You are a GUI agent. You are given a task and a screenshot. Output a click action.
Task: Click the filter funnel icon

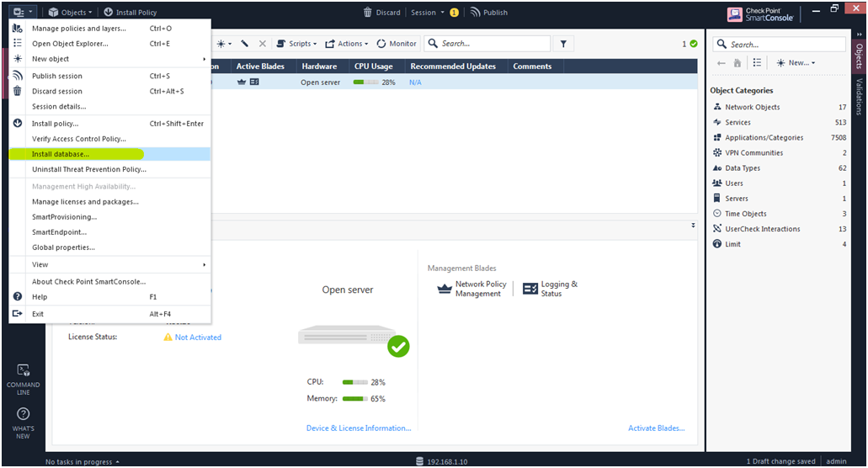tap(563, 44)
